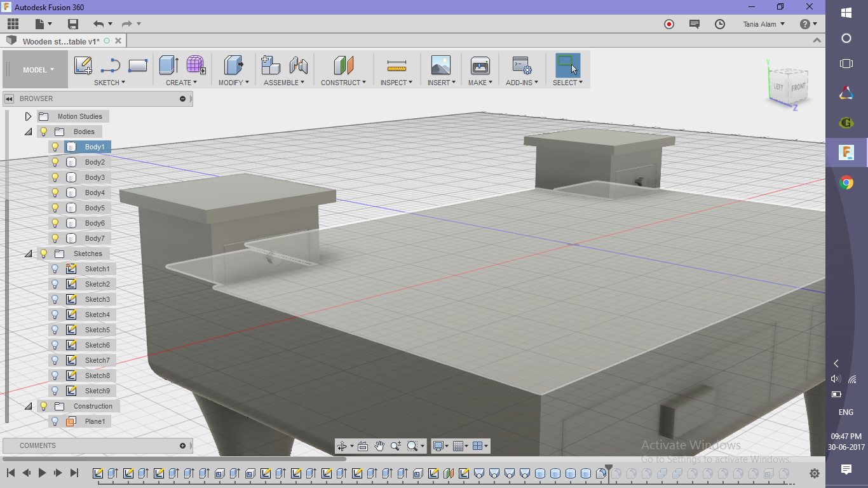Viewport: 868px width, 488px height.
Task: Click the Pan hand icon
Action: point(379,446)
